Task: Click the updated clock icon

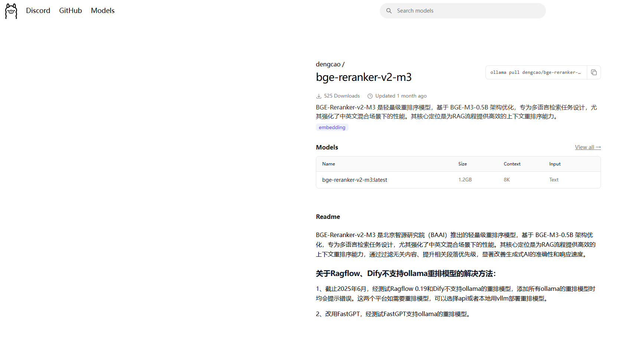Action: 370,96
